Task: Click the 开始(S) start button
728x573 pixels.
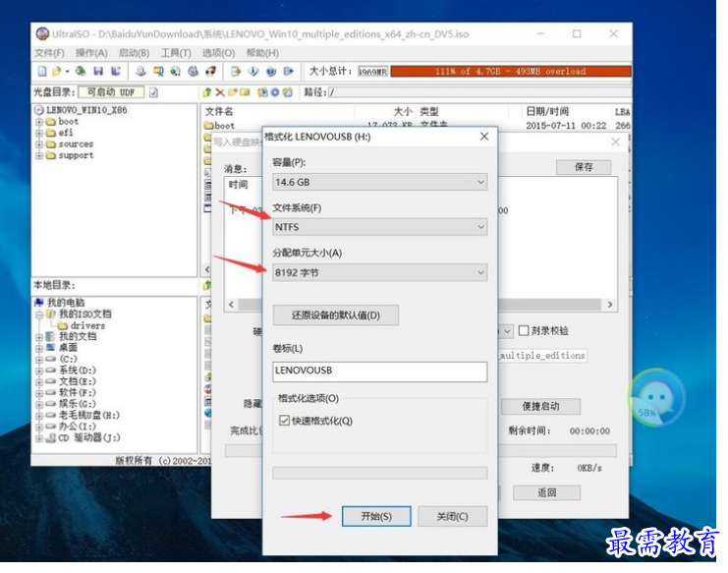Action: pyautogui.click(x=376, y=516)
